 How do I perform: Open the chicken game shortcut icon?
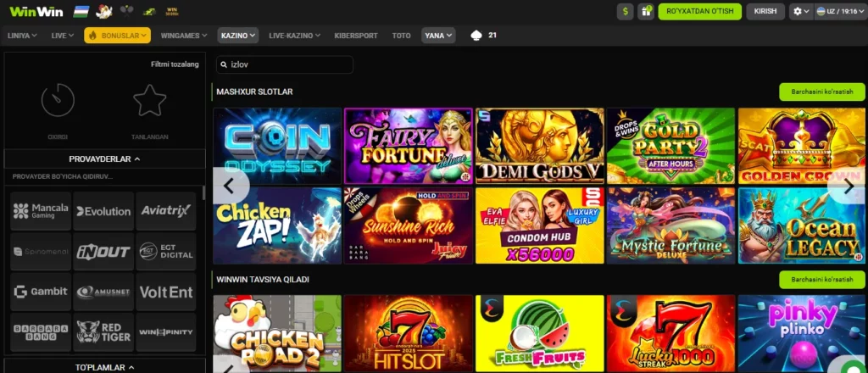103,11
